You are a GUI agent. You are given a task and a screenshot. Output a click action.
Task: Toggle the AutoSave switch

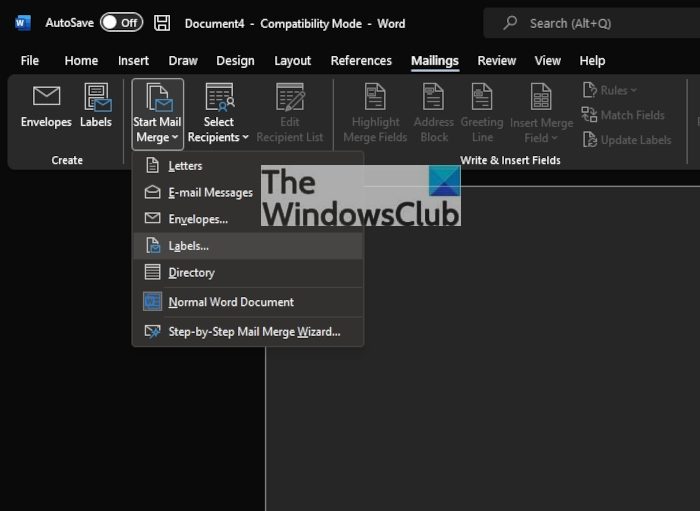121,23
